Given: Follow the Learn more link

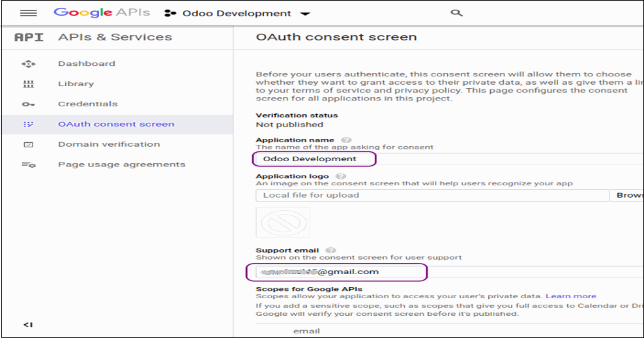Looking at the screenshot, I should tap(571, 296).
